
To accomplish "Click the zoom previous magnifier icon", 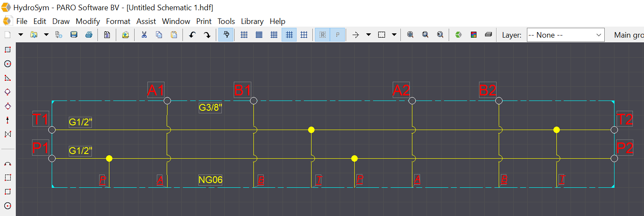I will pos(440,35).
